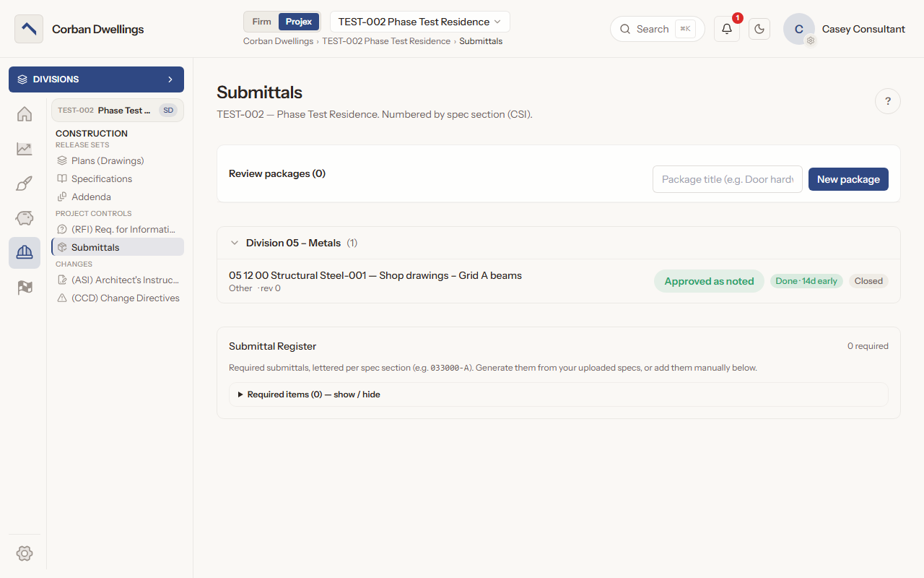This screenshot has width=924, height=578.
Task: Open (CCD) Change Directives page
Action: pyautogui.click(x=118, y=298)
